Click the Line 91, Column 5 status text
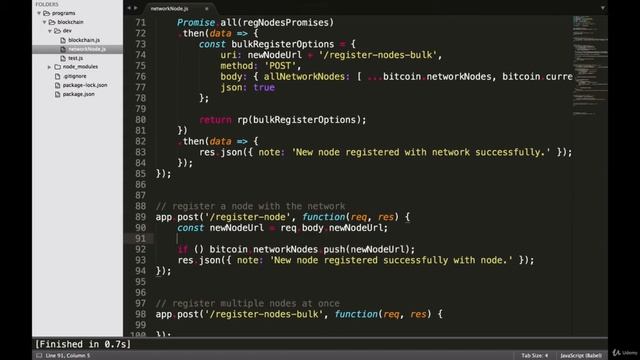 67,356
